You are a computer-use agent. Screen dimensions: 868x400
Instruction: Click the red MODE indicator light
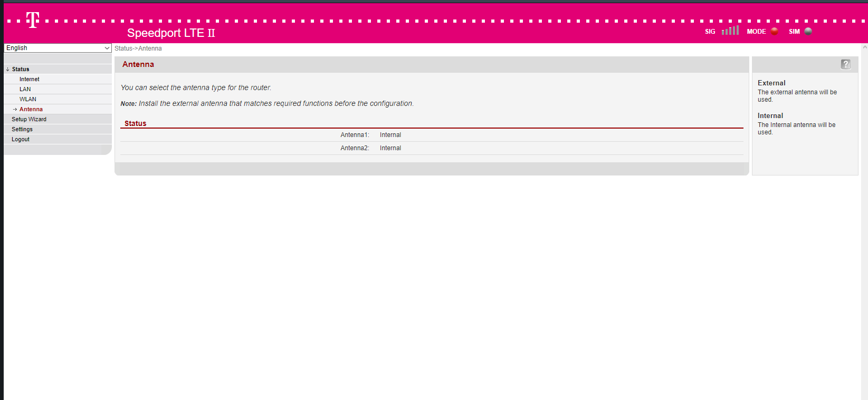click(x=774, y=31)
